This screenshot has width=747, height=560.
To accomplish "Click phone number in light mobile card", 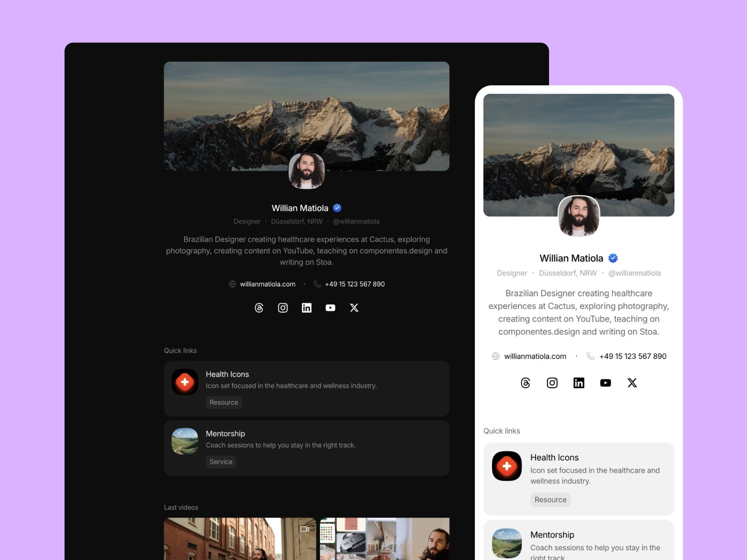I will pyautogui.click(x=633, y=356).
